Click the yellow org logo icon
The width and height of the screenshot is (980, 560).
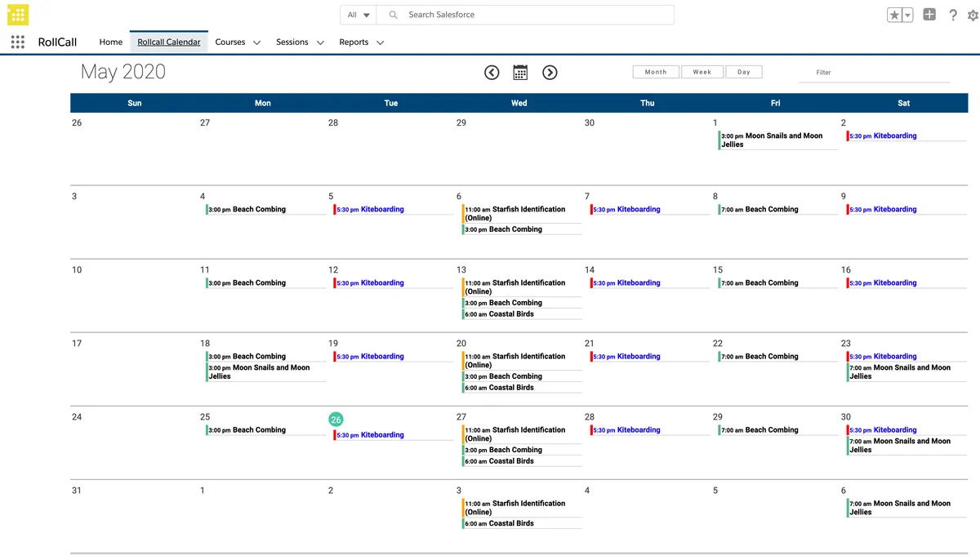click(18, 15)
